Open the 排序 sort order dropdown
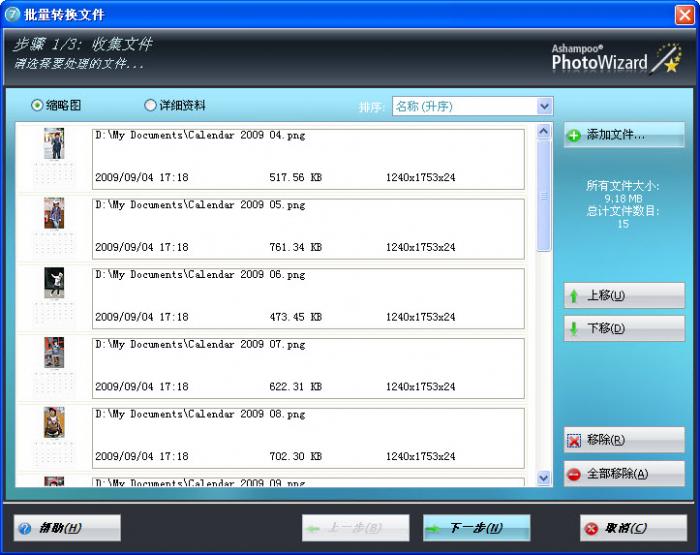This screenshot has width=700, height=555. (544, 106)
